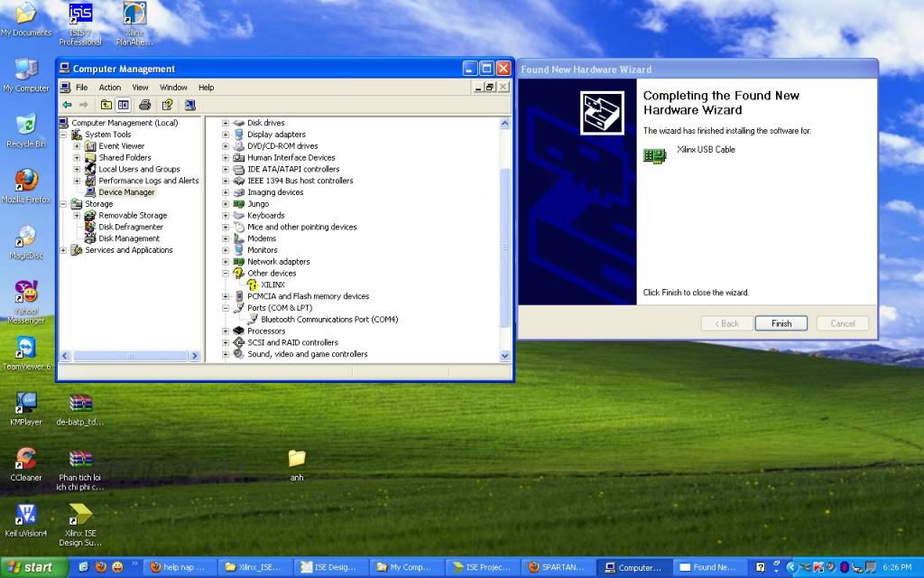The width and height of the screenshot is (924, 578).
Task: Select the XILINX unknown device entry
Action: [x=273, y=284]
